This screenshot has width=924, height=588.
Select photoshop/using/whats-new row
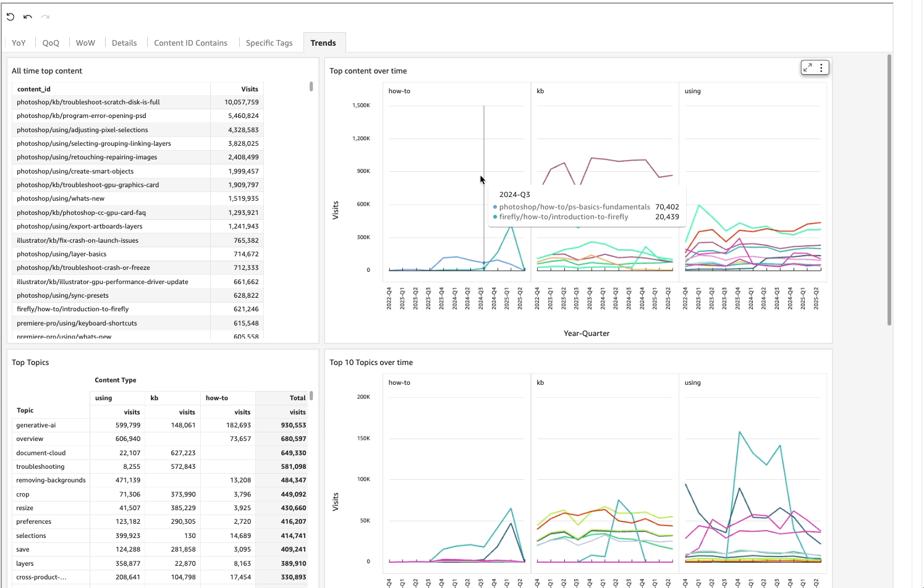pos(138,198)
